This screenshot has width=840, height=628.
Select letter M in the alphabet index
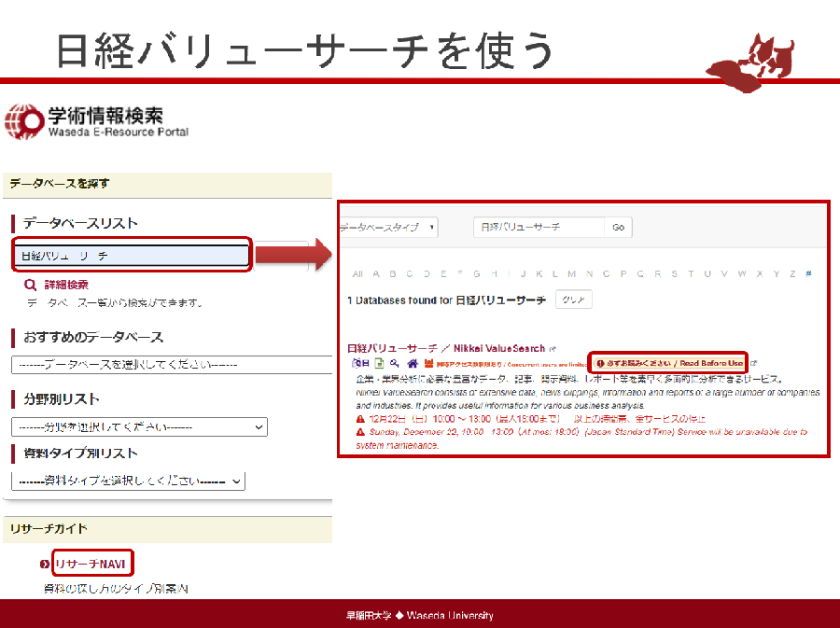point(571,274)
